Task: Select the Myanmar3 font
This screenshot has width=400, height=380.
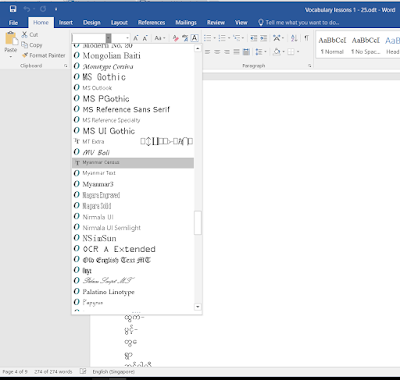Action: (x=133, y=184)
